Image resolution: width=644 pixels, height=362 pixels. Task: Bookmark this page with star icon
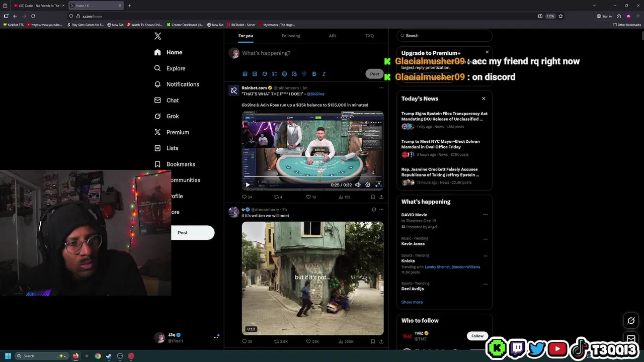coord(560,16)
